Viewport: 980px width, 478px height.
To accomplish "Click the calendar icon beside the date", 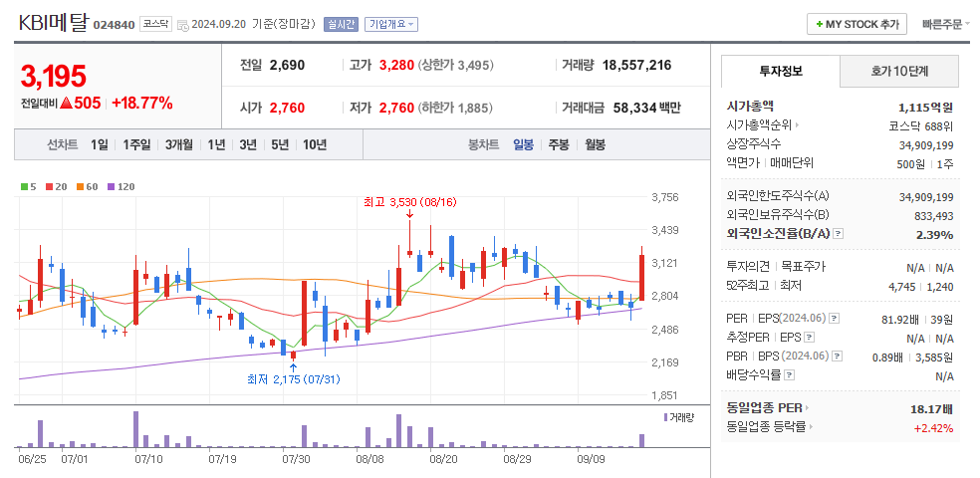I will point(182,25).
